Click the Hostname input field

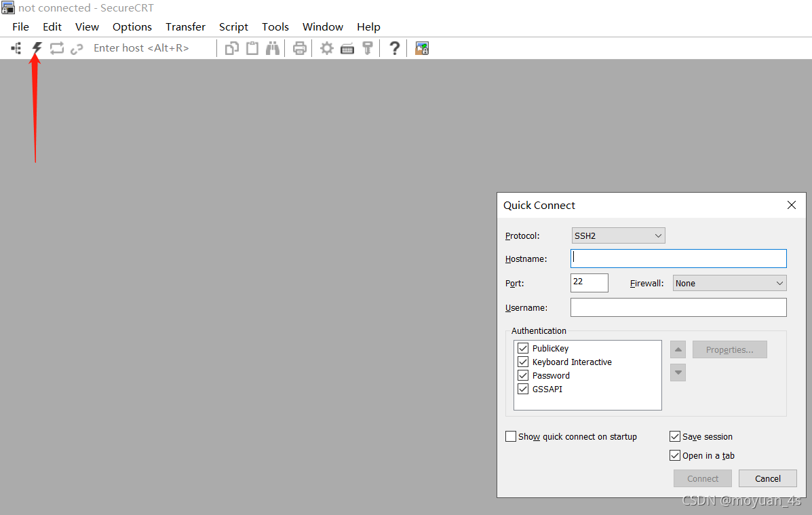coord(678,259)
